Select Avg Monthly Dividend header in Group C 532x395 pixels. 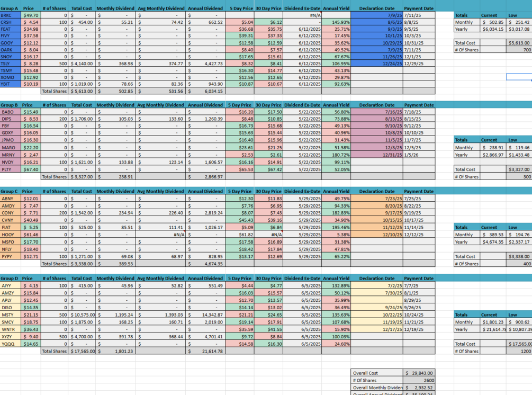click(x=160, y=191)
